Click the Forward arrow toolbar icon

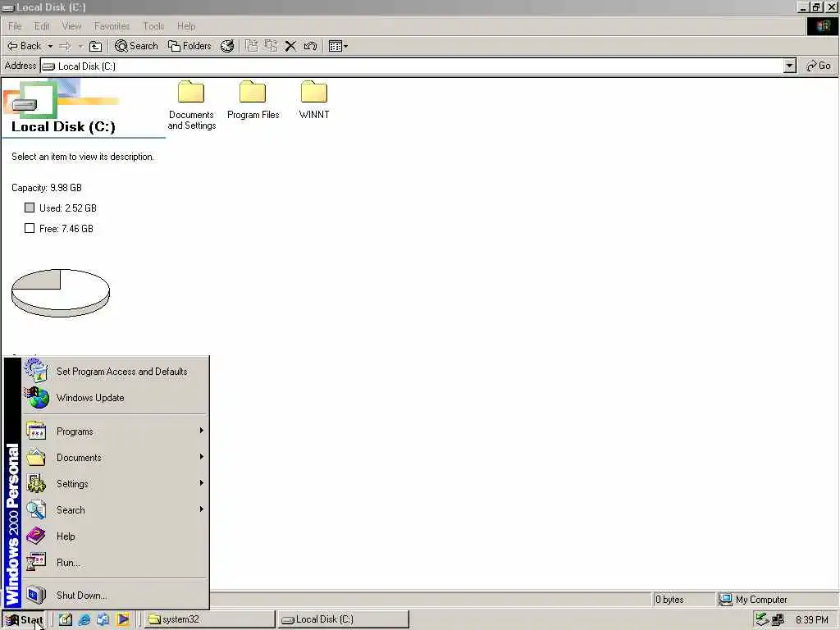point(66,46)
